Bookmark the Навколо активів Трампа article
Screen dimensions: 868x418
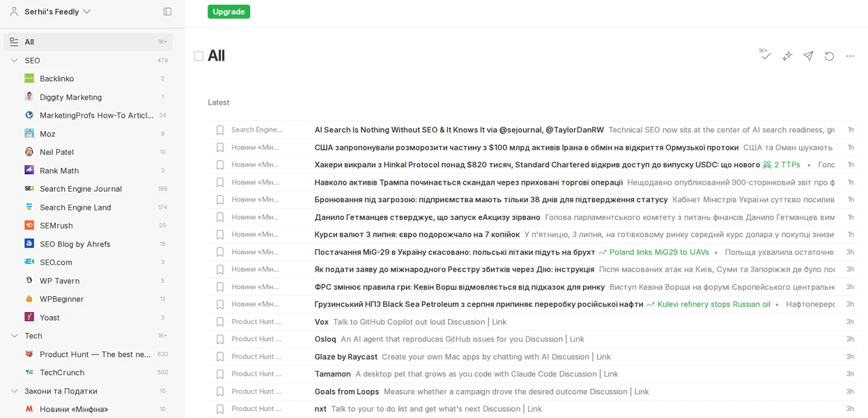coord(220,183)
